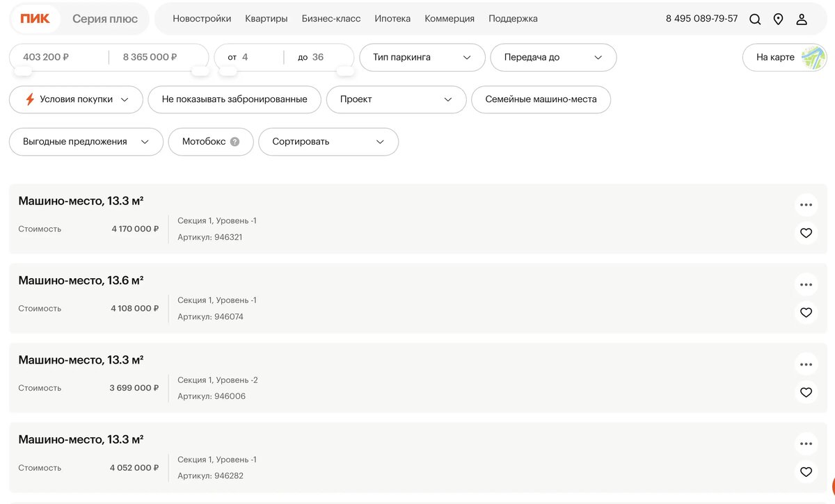Click the map thumbnail in На карте
Screen dimensions: 835x504
(812, 58)
